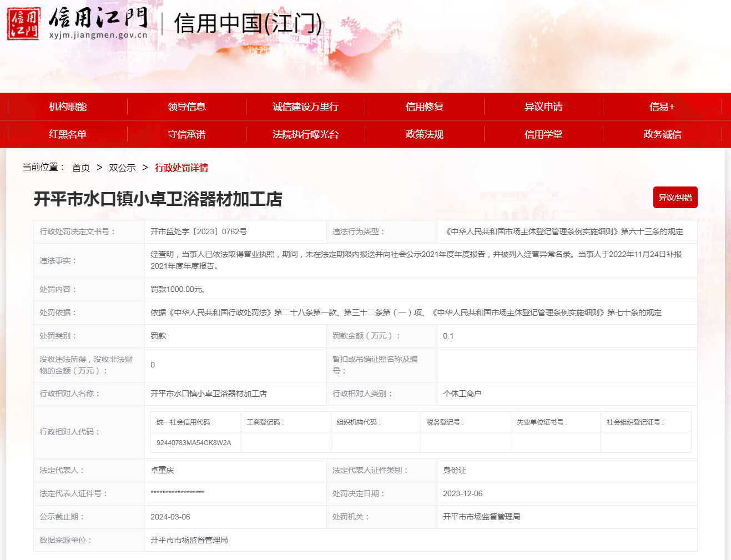Screen dimensions: 731x560
Task: Select 政策法规 from navigation
Action: click(425, 134)
